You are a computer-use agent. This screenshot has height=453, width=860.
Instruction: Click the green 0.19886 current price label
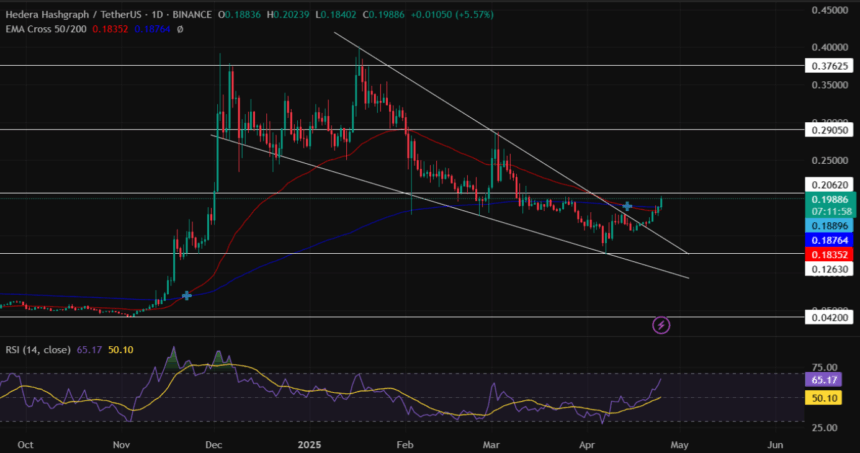[830, 200]
